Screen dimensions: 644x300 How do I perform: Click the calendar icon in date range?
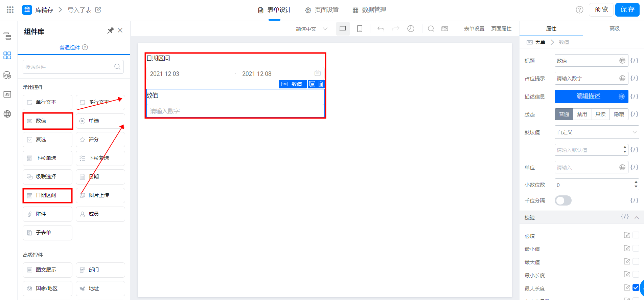tap(318, 73)
